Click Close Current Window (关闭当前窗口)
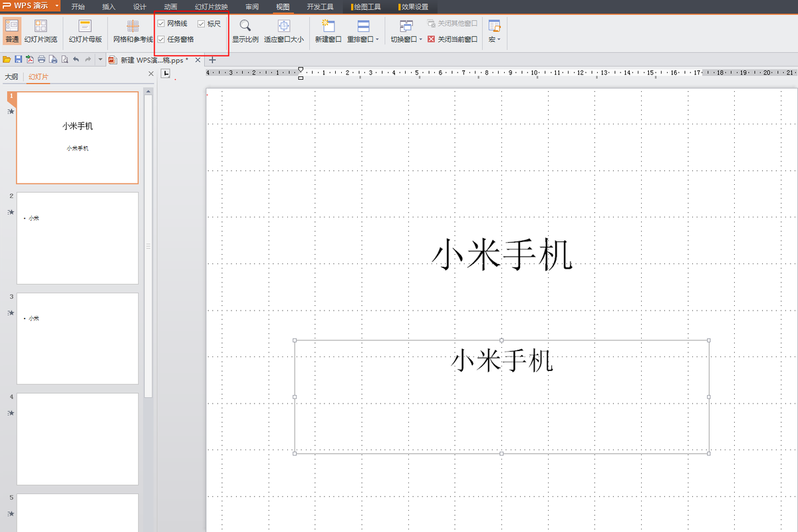The image size is (798, 532). pos(452,39)
